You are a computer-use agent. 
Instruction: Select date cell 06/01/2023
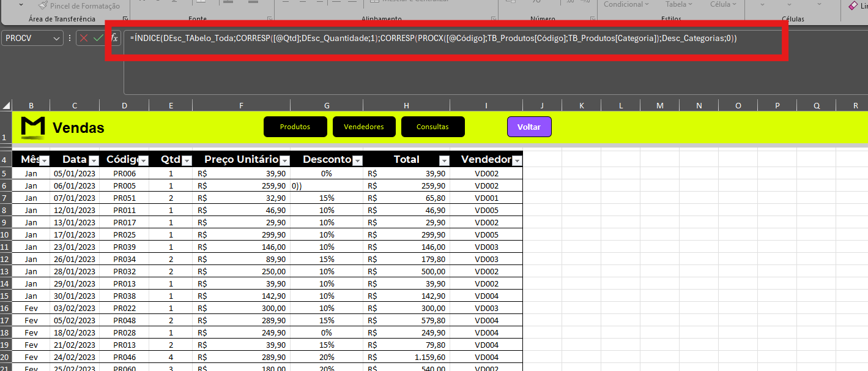pos(75,185)
